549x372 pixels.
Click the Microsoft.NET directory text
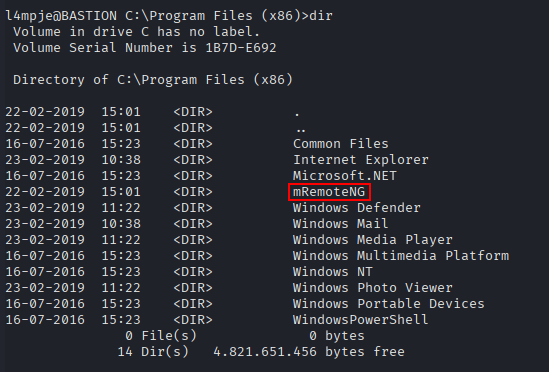(345, 176)
